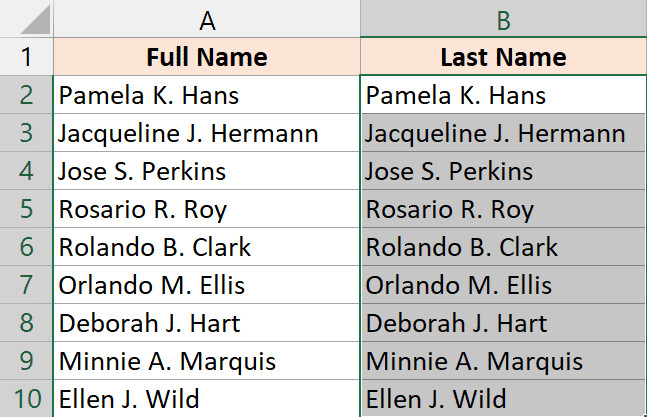Click the Last Name header cell

(503, 57)
